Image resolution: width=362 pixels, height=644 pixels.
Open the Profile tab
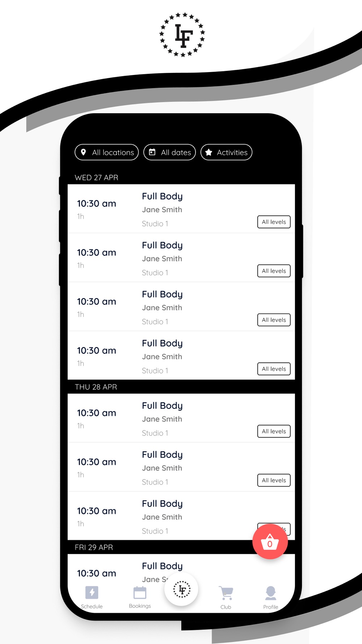(x=270, y=598)
